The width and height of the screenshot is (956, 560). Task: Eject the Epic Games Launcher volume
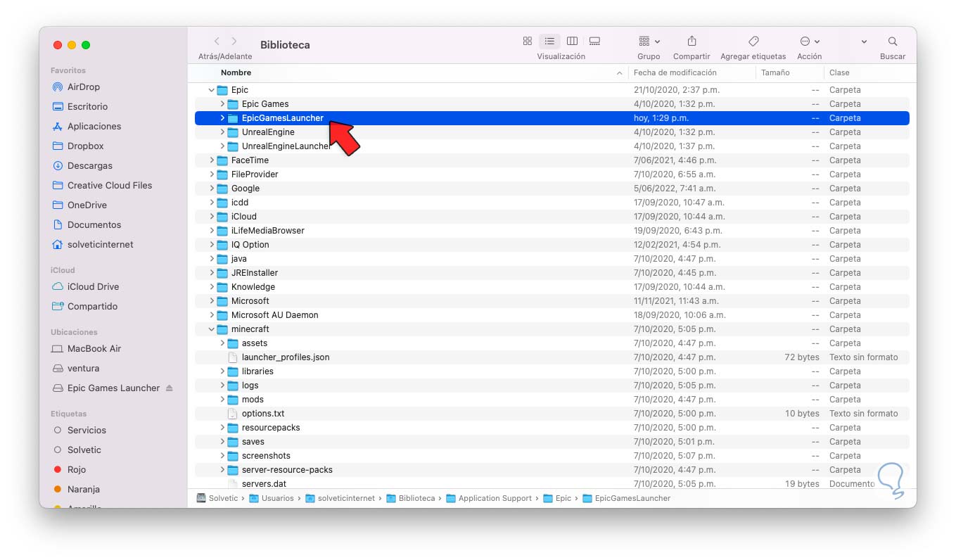(169, 388)
